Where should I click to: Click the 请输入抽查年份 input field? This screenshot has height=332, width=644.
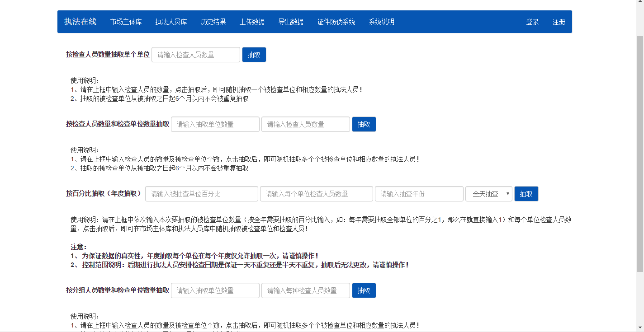point(419,193)
